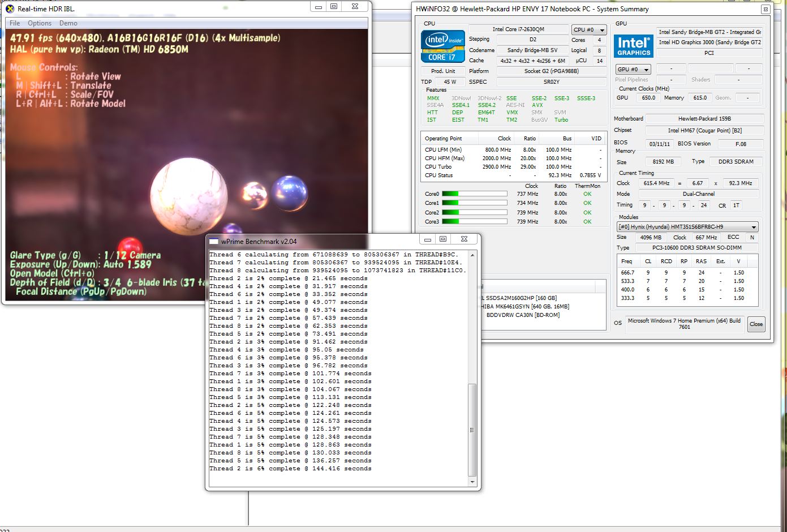
Task: Click the SSE4.2 feature label
Action: click(487, 105)
